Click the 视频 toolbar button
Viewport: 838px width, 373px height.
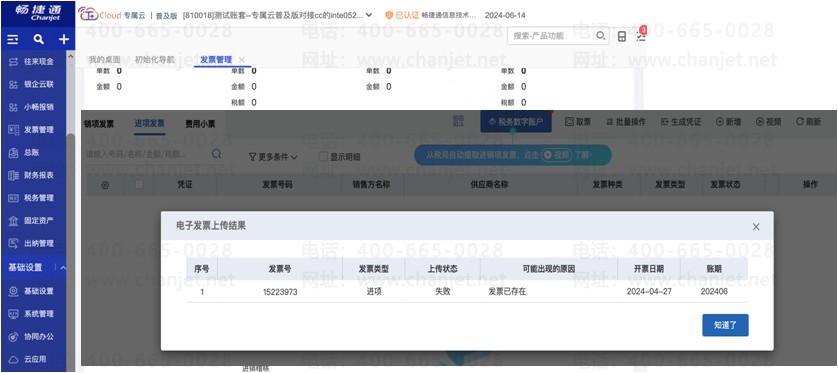coord(768,122)
